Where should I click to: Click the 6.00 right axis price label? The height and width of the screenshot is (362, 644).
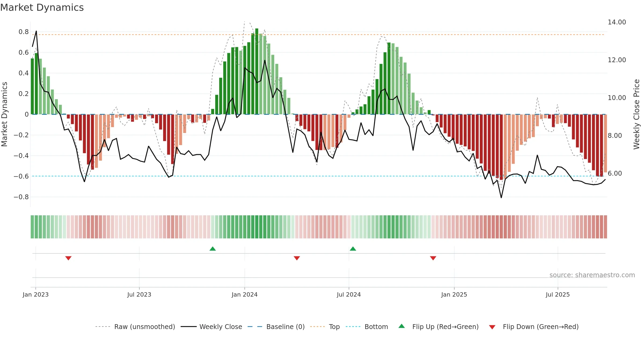coord(615,173)
